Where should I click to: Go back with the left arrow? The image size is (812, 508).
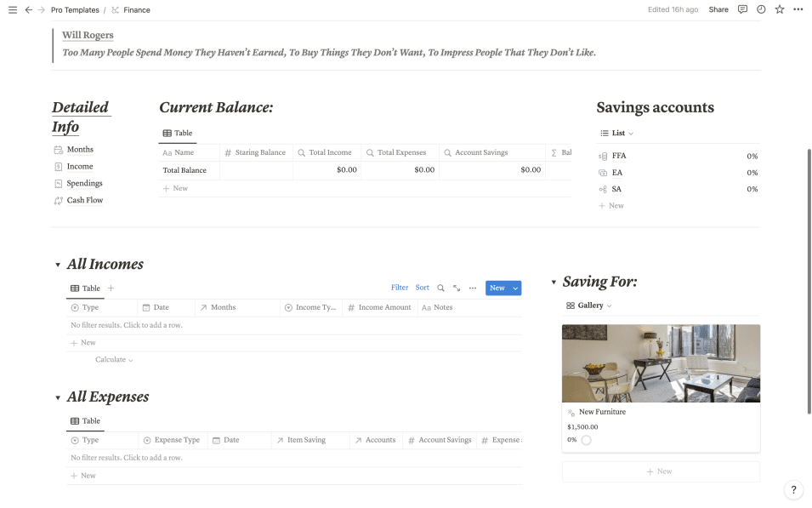click(28, 10)
